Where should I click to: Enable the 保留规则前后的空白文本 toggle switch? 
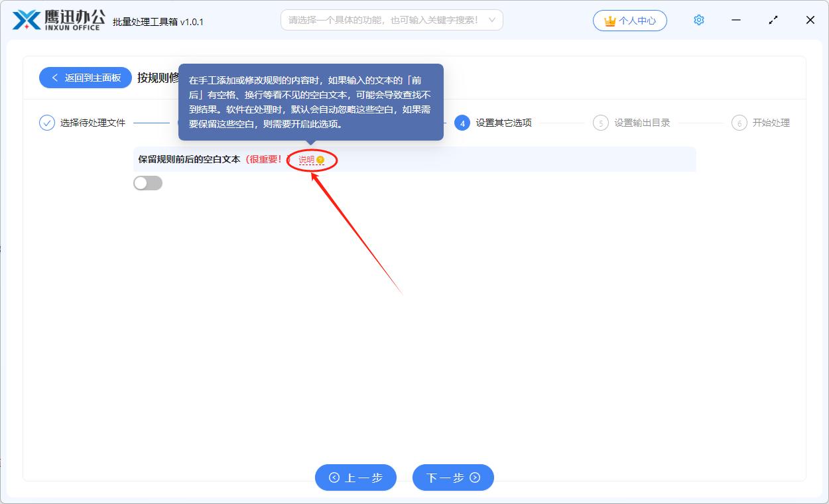pyautogui.click(x=148, y=183)
